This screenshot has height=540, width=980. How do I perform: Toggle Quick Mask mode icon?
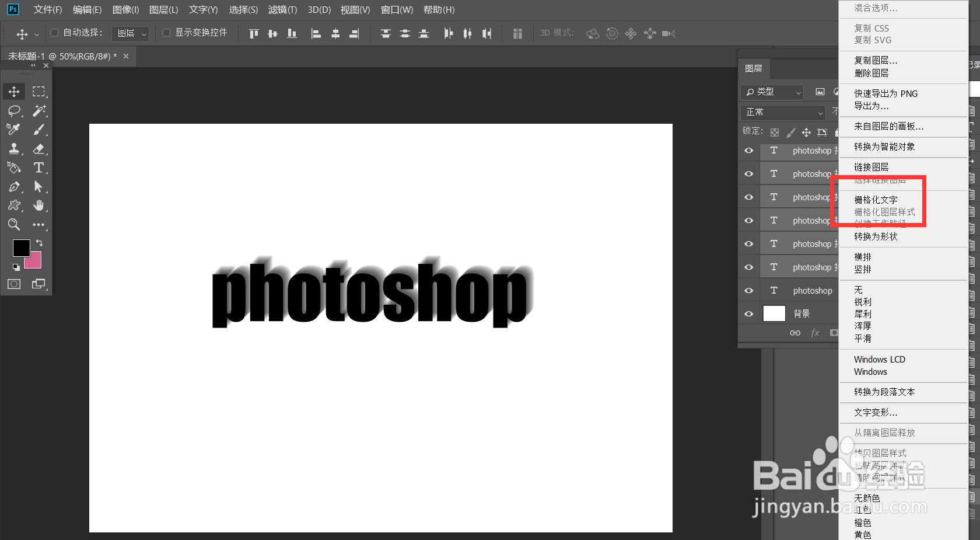pos(14,284)
